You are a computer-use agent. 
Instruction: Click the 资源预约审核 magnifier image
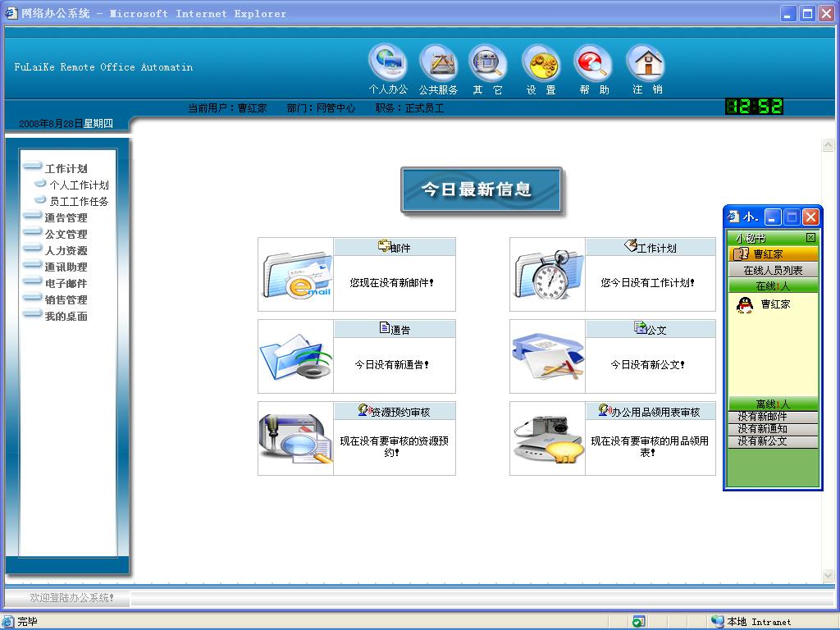point(296,439)
